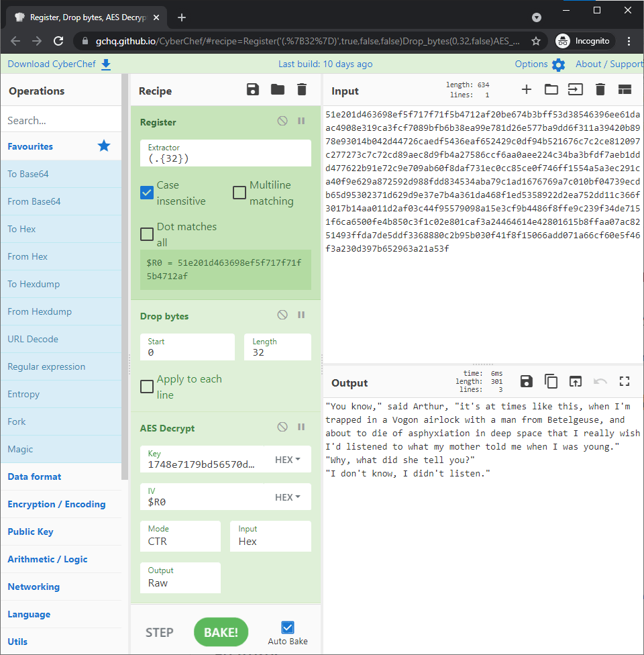Pause recipe at the Drop bytes step
Screen dimensions: 644x655
[x=301, y=314]
